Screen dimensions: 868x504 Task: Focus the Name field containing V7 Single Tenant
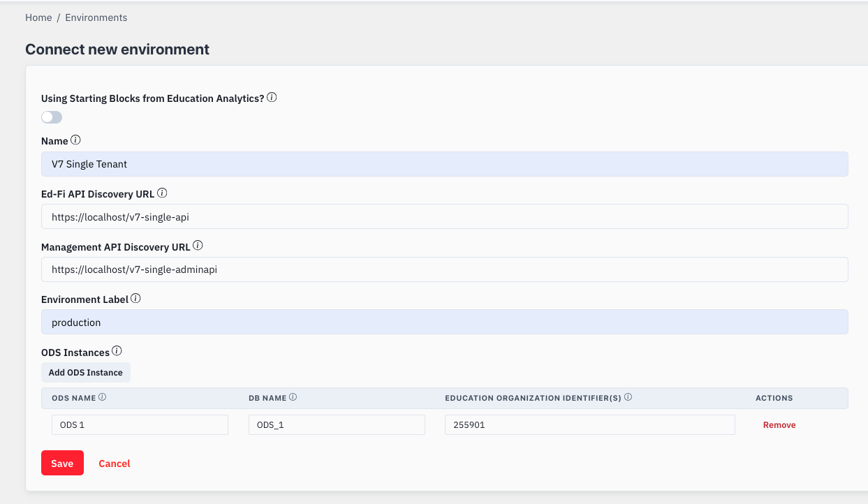coord(444,164)
